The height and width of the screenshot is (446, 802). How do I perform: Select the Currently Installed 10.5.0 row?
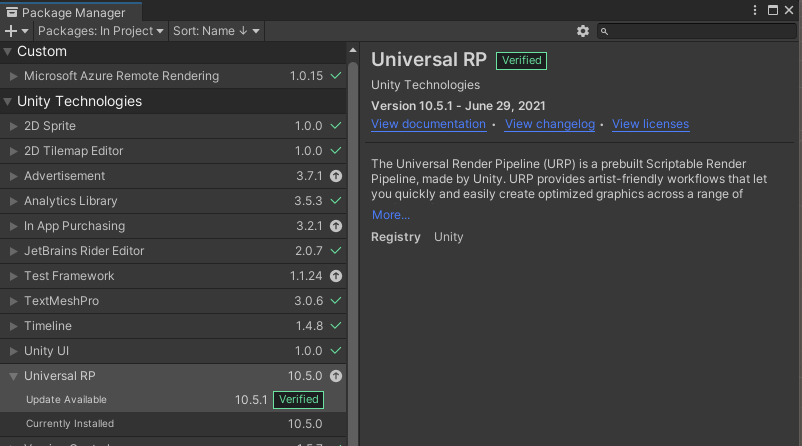(x=173, y=424)
